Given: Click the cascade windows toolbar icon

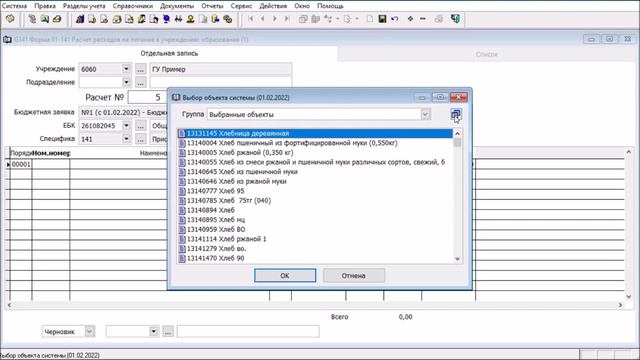Looking at the screenshot, I should (x=303, y=19).
